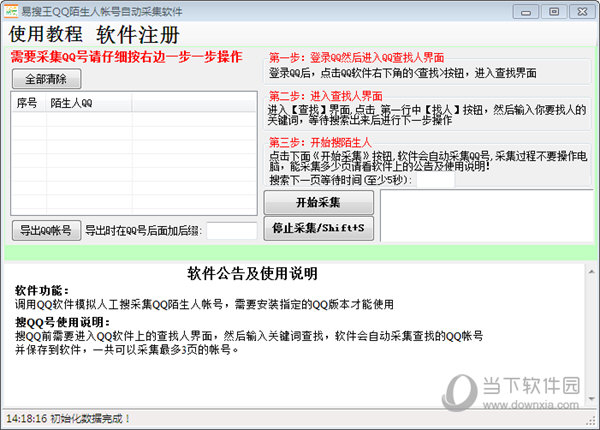Click the 软件功能 heading

click(42, 291)
